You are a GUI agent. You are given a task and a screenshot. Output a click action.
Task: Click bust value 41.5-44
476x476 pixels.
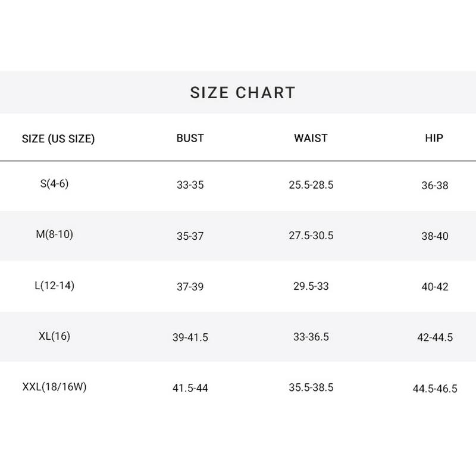pos(190,389)
